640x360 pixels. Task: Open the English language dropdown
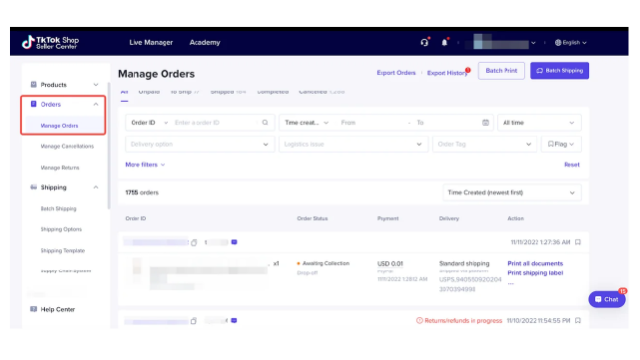pyautogui.click(x=571, y=42)
